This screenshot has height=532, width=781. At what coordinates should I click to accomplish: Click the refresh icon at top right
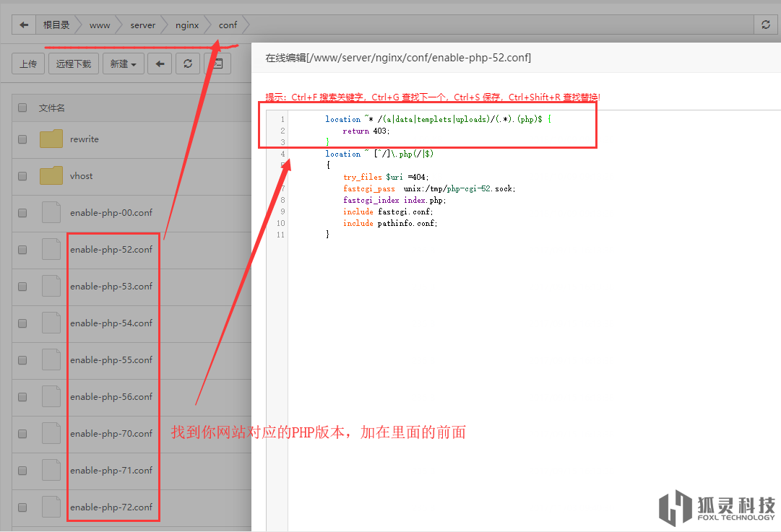766,25
